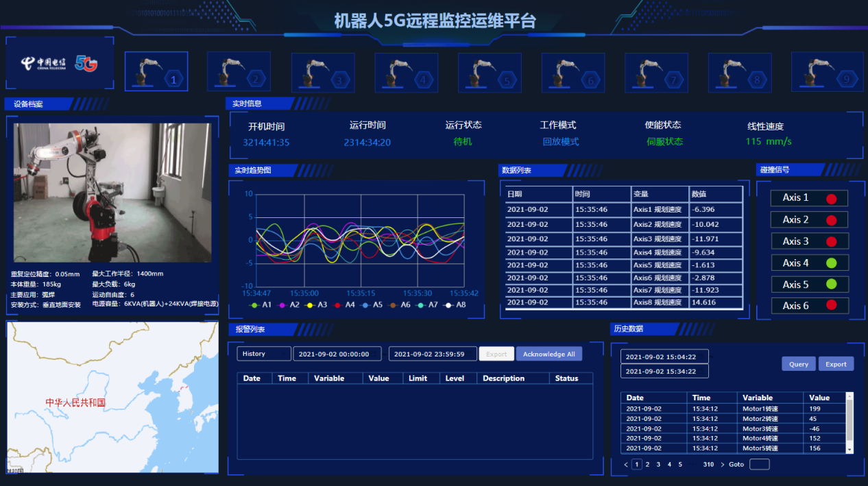Hide A8 series via chart legend
Viewport: 868px width, 486px height.
(x=455, y=304)
